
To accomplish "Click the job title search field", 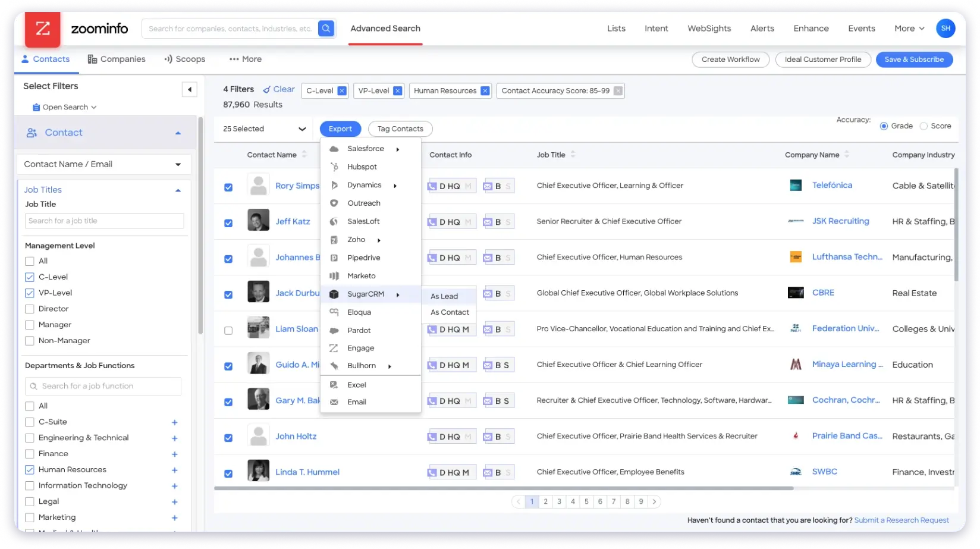I will tap(105, 221).
